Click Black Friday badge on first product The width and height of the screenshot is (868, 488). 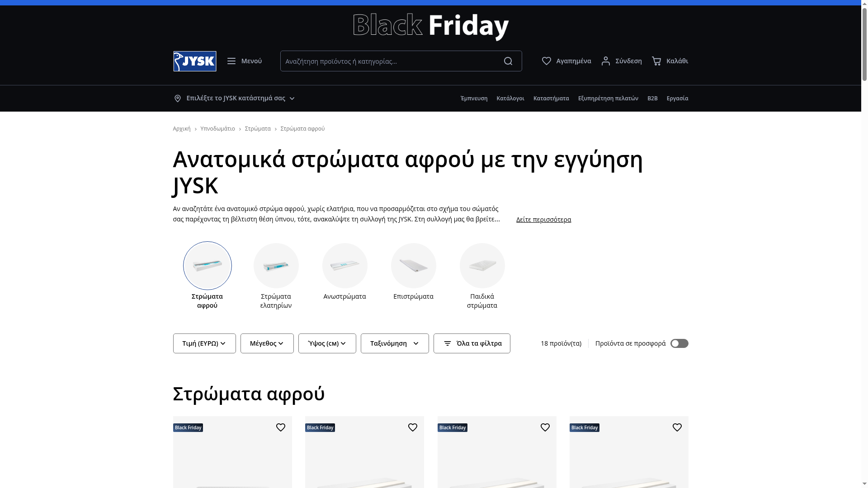tap(188, 427)
